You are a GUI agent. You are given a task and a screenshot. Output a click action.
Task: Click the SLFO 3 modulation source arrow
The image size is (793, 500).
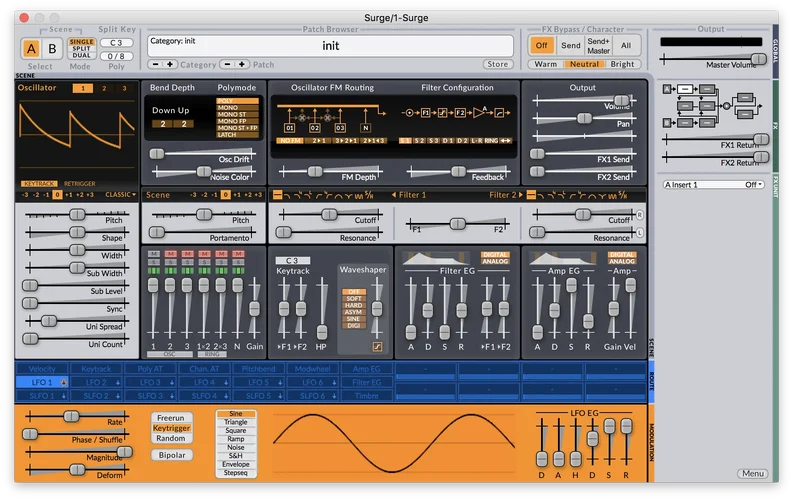click(x=172, y=396)
